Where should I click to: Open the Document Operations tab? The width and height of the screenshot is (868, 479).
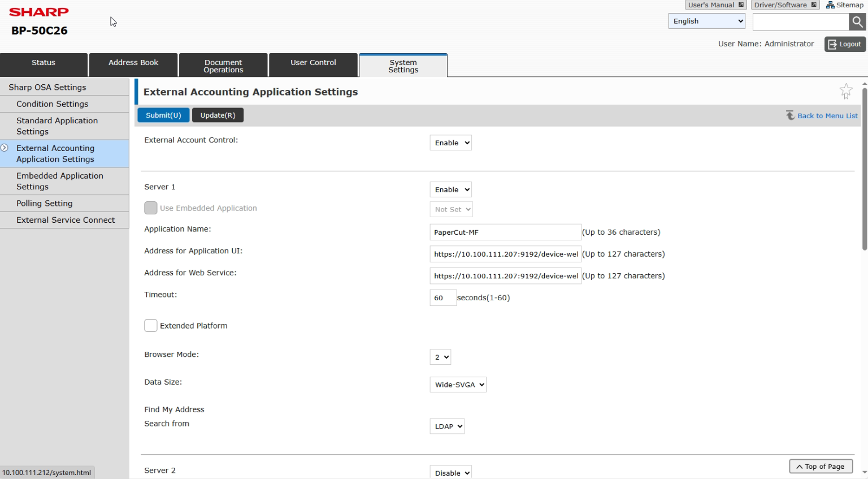click(223, 65)
